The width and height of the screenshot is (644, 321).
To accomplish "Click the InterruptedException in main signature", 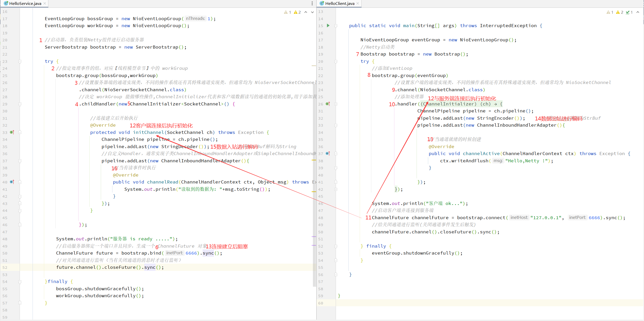I will tap(508, 26).
